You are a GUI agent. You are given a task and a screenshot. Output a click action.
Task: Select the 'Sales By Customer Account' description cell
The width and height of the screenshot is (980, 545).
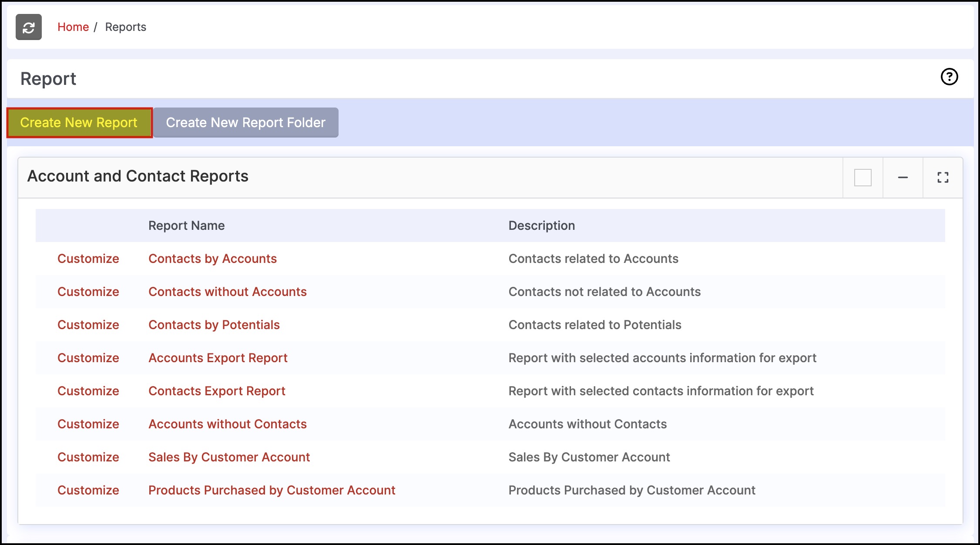point(589,457)
